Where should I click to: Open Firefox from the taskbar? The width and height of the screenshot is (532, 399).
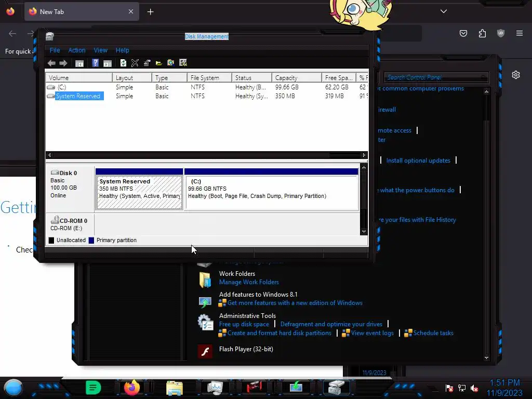(132, 388)
